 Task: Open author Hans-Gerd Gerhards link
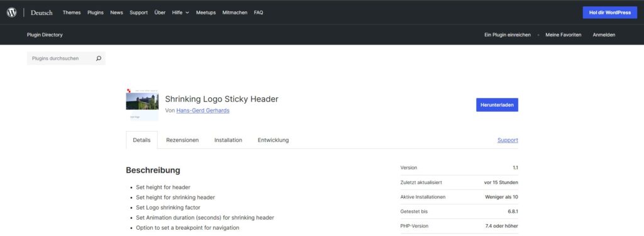click(x=203, y=110)
